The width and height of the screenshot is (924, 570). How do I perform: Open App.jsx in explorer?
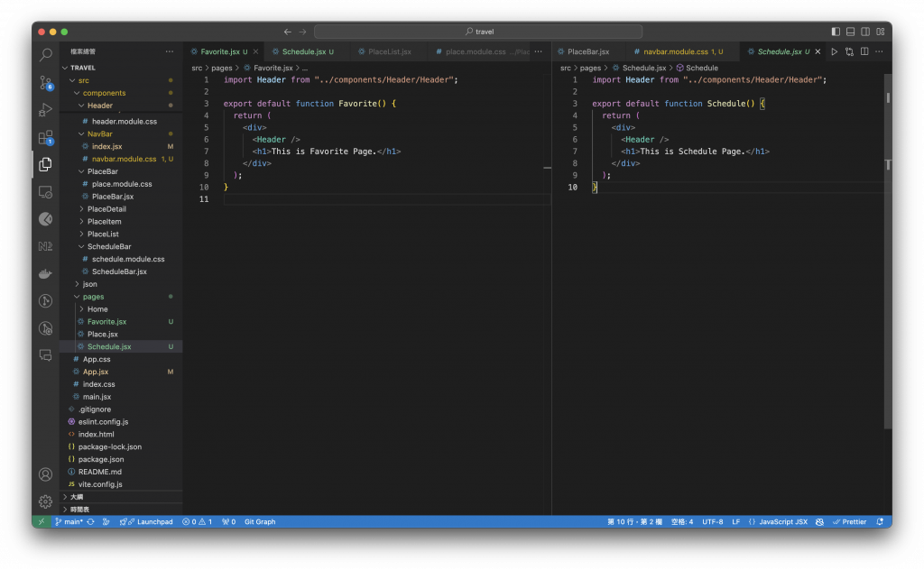[96, 372]
